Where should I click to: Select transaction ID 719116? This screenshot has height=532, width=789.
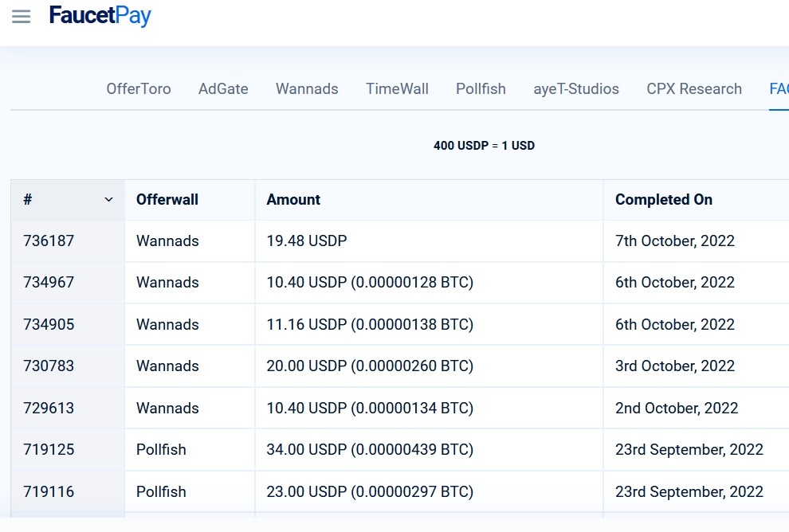(x=49, y=491)
